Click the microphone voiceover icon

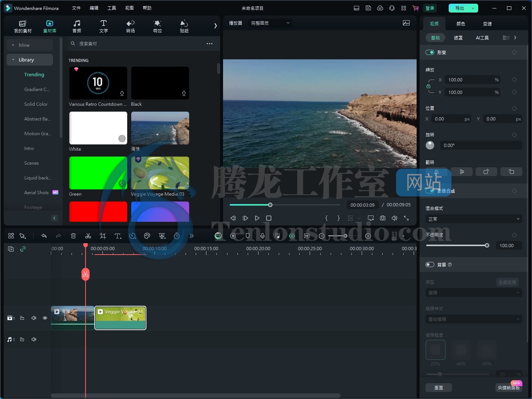[x=262, y=236]
